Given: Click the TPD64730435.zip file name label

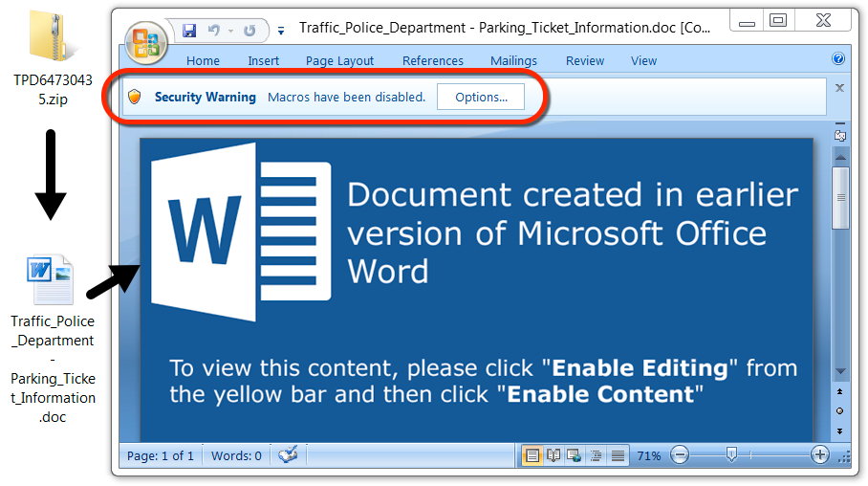Looking at the screenshot, I should (x=54, y=90).
